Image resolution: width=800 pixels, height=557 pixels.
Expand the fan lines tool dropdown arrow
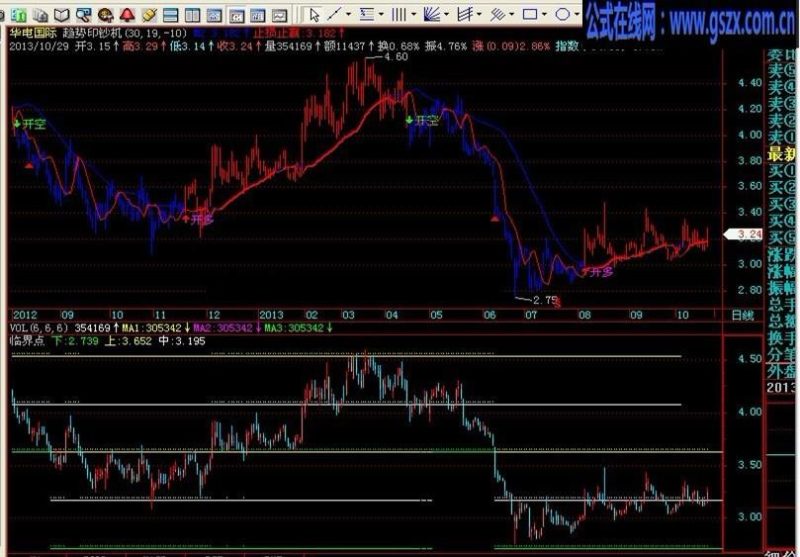click(446, 15)
